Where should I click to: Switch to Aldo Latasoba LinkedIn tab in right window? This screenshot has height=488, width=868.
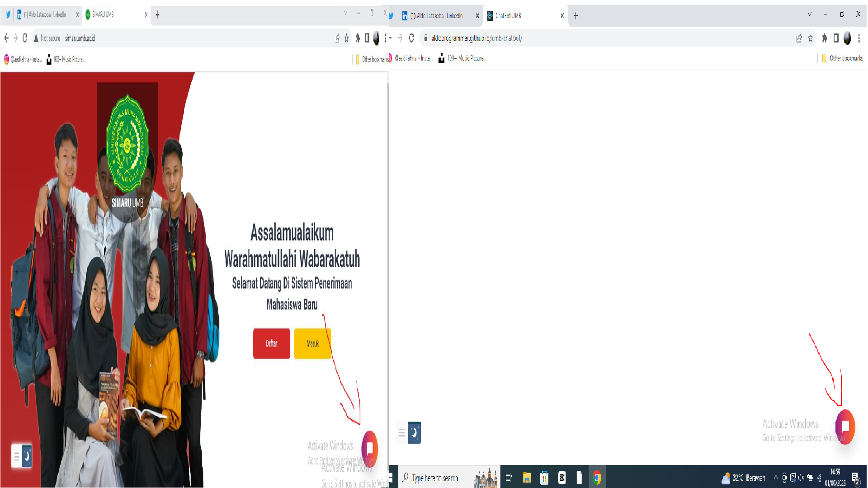coord(439,16)
